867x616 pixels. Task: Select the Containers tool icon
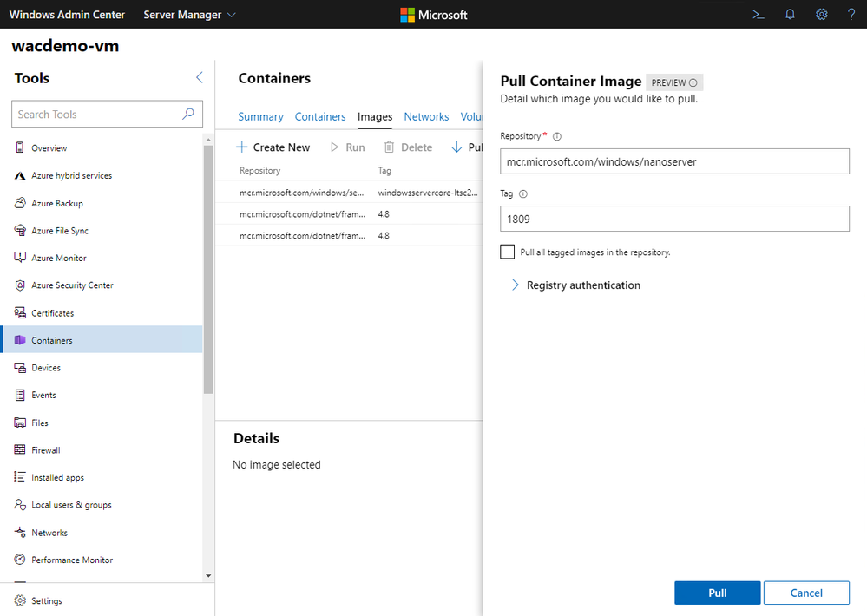pyautogui.click(x=20, y=339)
